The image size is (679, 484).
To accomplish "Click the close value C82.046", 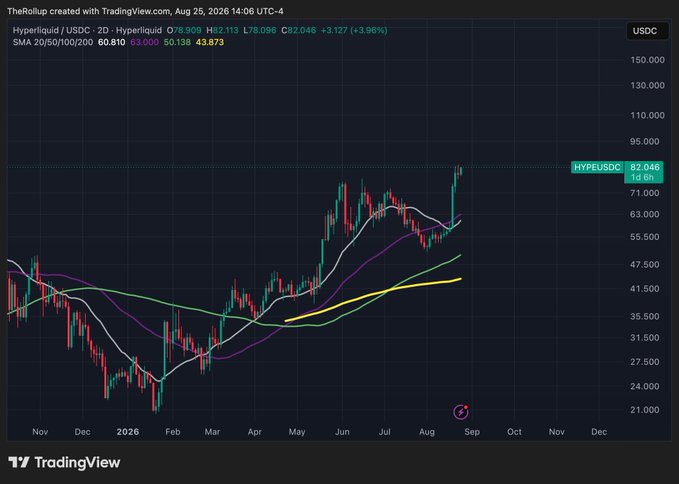I will point(299,30).
